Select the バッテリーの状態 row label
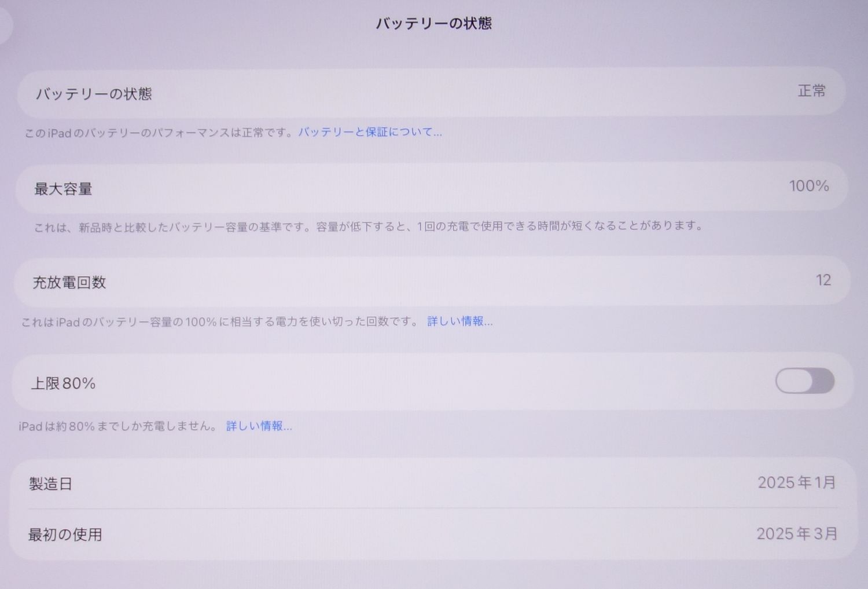The image size is (868, 589). pyautogui.click(x=94, y=94)
